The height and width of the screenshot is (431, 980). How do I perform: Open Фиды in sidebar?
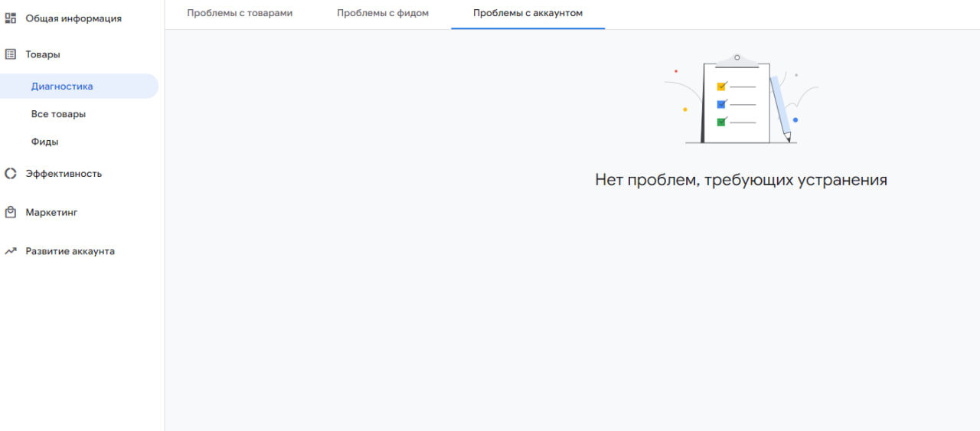coord(44,142)
